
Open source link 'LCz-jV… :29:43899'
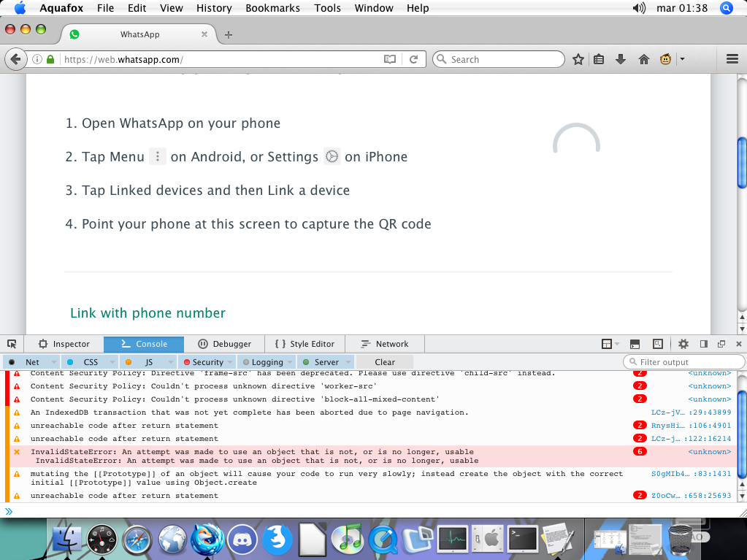tap(691, 413)
